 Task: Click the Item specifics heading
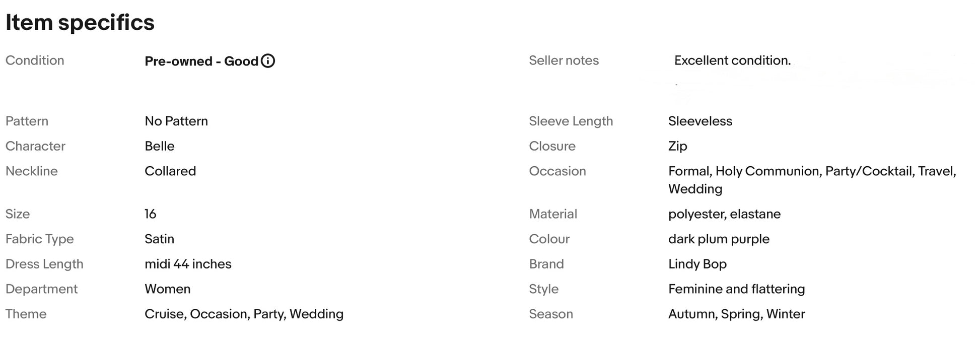pos(80,23)
